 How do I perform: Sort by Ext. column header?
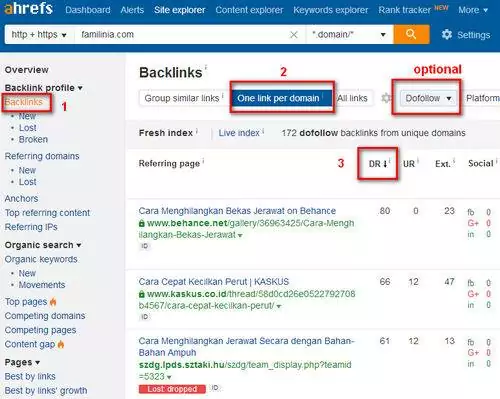[x=443, y=164]
